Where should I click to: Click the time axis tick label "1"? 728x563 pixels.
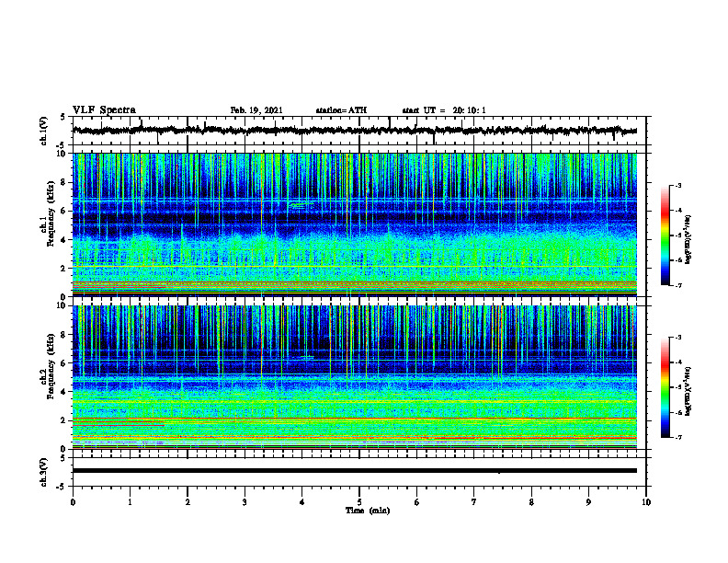click(x=130, y=502)
